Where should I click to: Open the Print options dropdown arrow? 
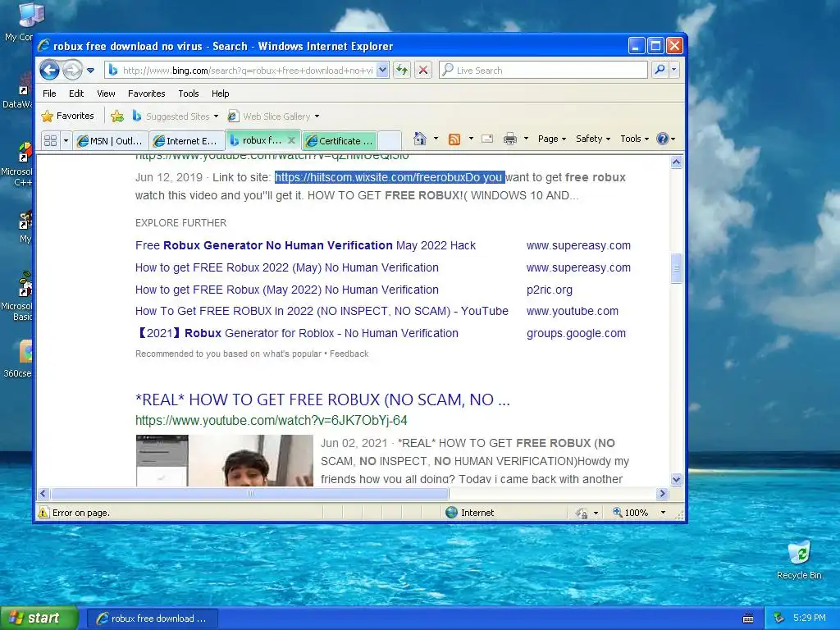coord(526,139)
